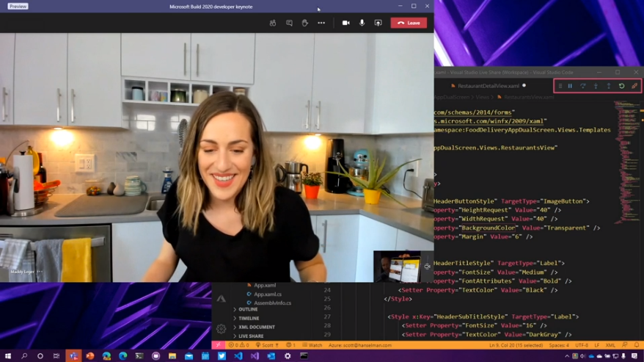
Task: Step over in the debug toolbar
Action: (583, 86)
